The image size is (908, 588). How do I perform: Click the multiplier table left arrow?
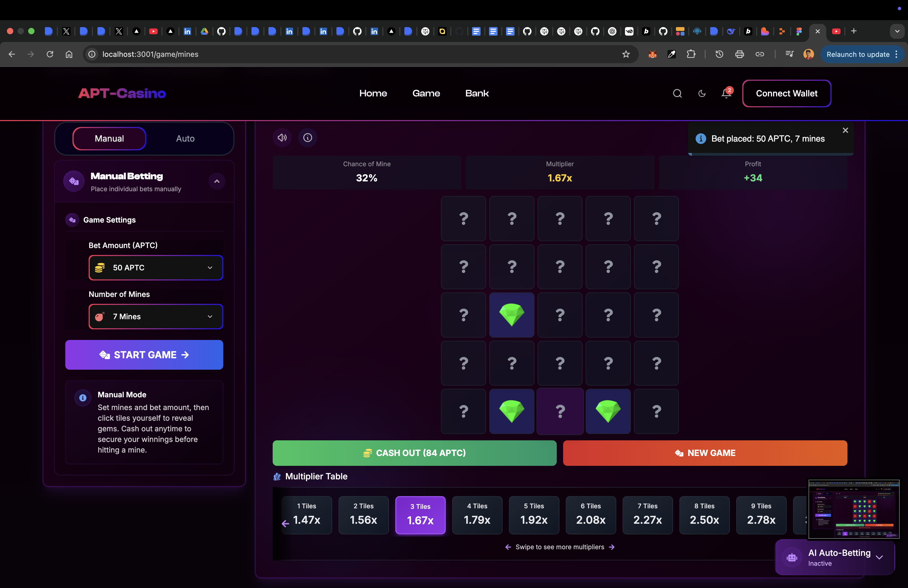coord(285,523)
